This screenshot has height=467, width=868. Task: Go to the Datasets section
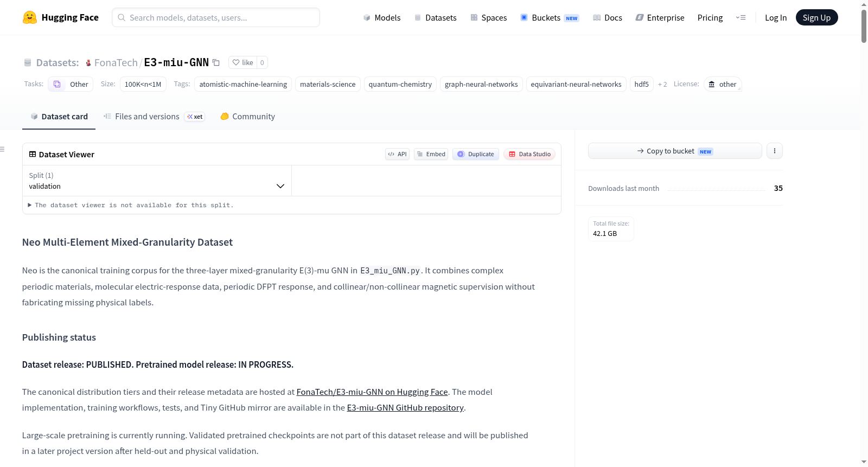[x=435, y=17]
